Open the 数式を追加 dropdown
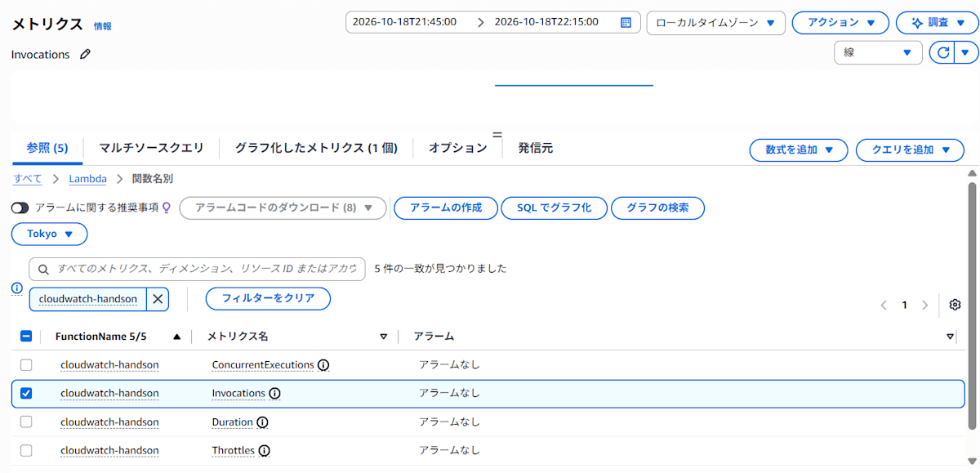The image size is (980, 473). pyautogui.click(x=799, y=150)
